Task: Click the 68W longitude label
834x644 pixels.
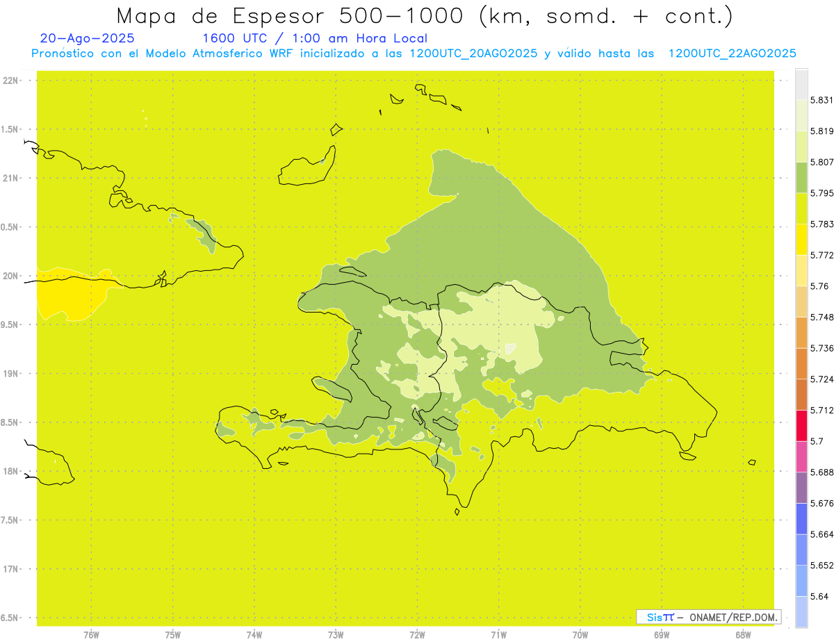Action: point(743,635)
